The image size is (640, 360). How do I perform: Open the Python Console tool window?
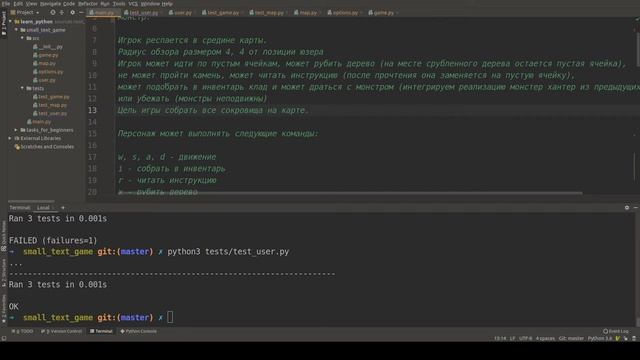pyautogui.click(x=138, y=331)
